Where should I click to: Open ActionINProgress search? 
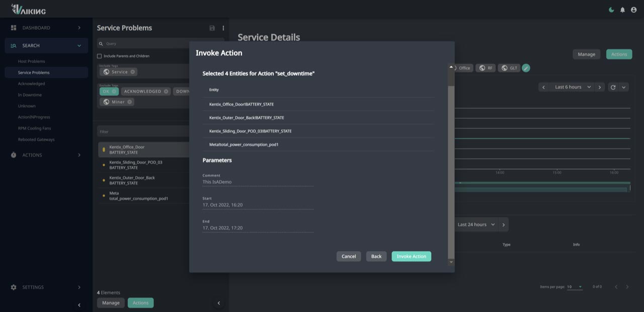34,117
